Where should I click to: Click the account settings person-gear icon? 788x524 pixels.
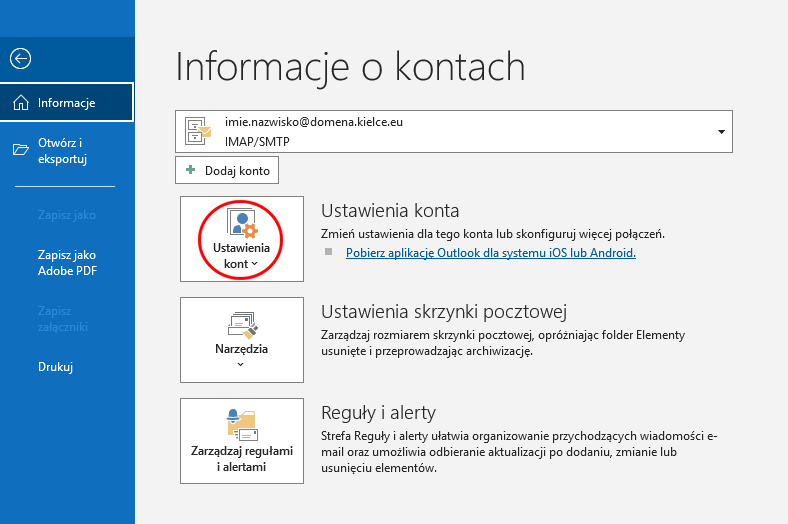(242, 223)
